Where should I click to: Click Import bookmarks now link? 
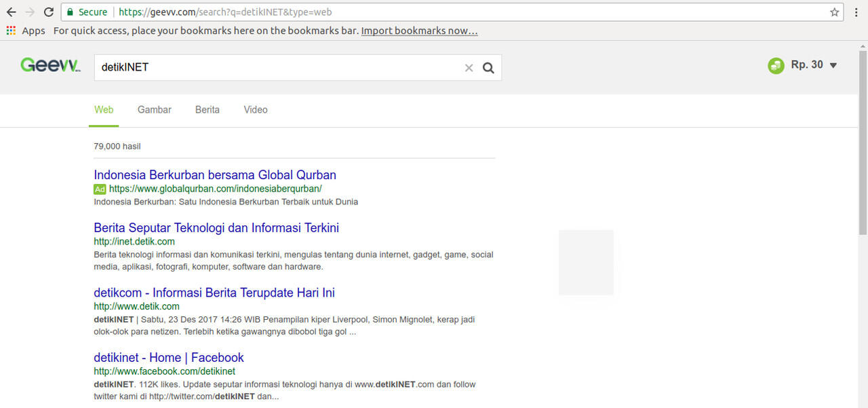[419, 31]
